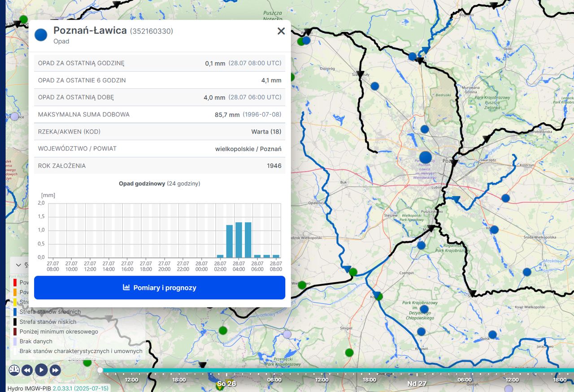The width and height of the screenshot is (574, 392).
Task: Click the "1946" founding year value
Action: point(274,166)
